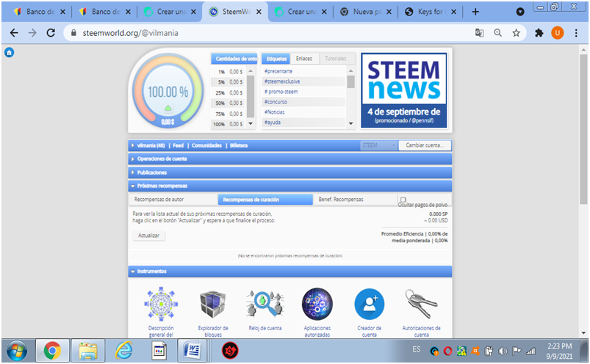This screenshot has width=590, height=364.
Task: Go back with the back arrow
Action: (14, 33)
